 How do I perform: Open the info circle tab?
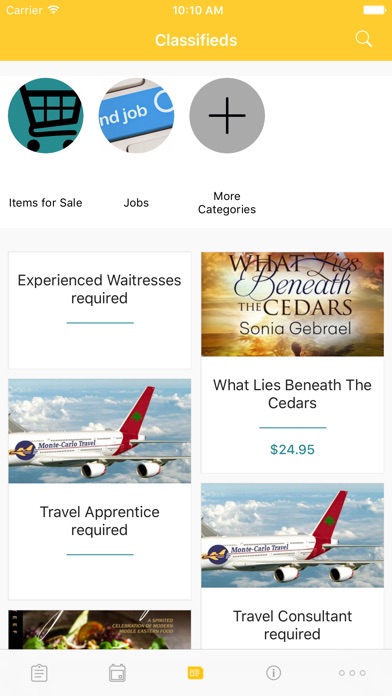click(x=273, y=673)
